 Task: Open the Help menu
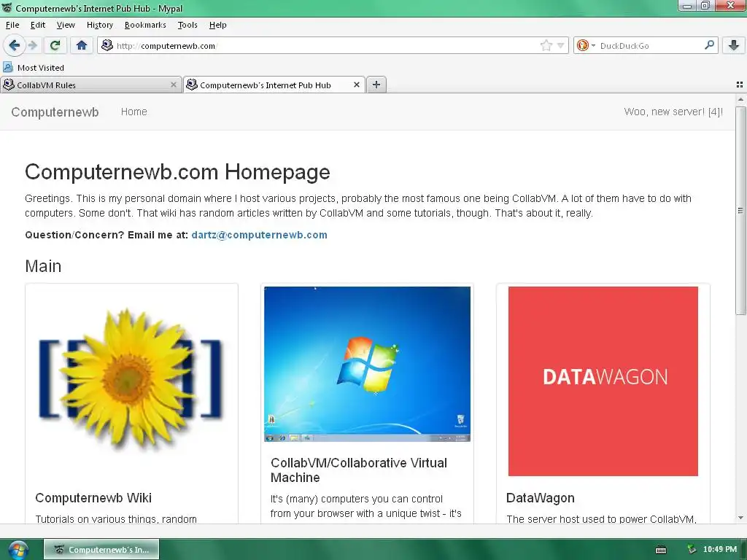(217, 25)
